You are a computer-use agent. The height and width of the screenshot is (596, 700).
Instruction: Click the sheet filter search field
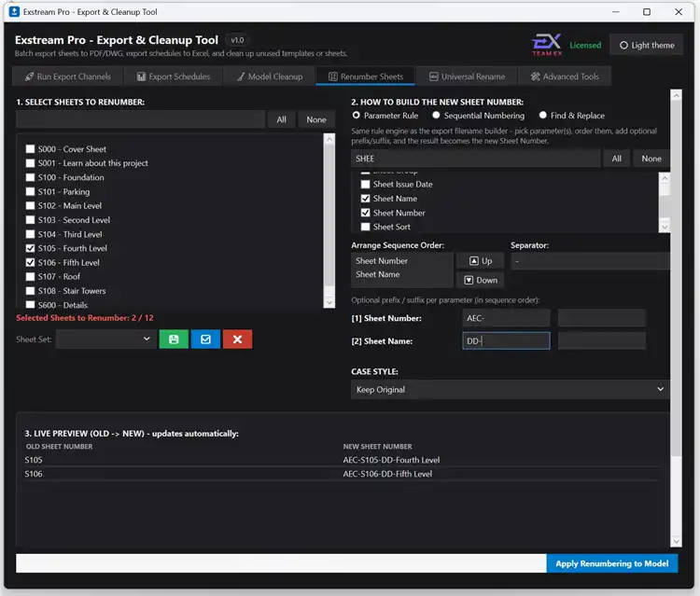(141, 119)
